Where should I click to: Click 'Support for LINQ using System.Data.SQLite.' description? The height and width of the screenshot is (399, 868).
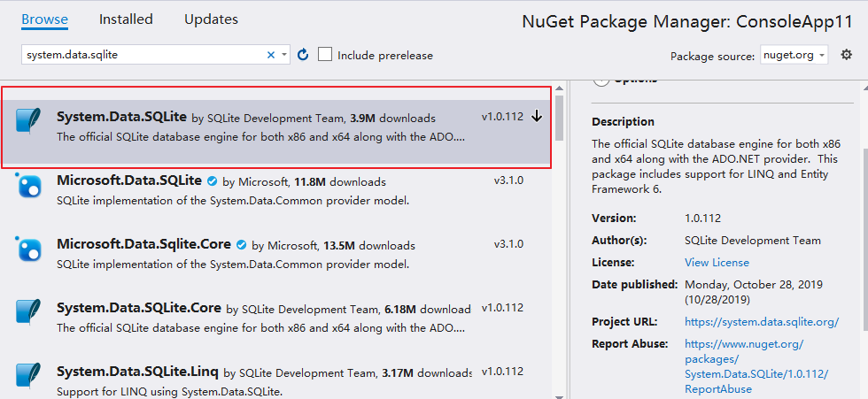click(x=170, y=392)
